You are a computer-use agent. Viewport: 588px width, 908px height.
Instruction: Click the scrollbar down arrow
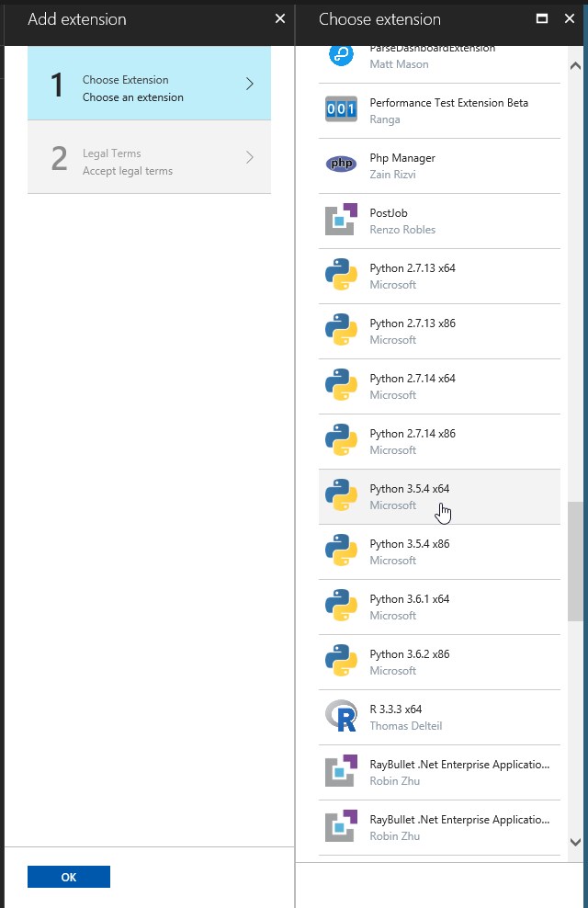pos(575,842)
